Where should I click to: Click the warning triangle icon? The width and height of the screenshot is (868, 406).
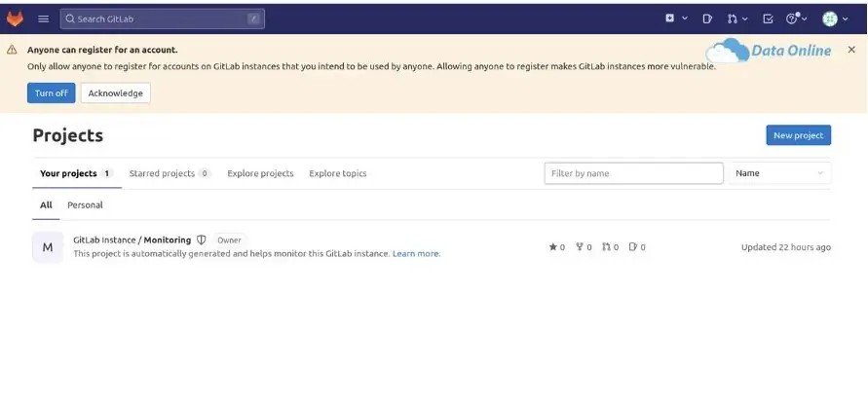[x=12, y=50]
